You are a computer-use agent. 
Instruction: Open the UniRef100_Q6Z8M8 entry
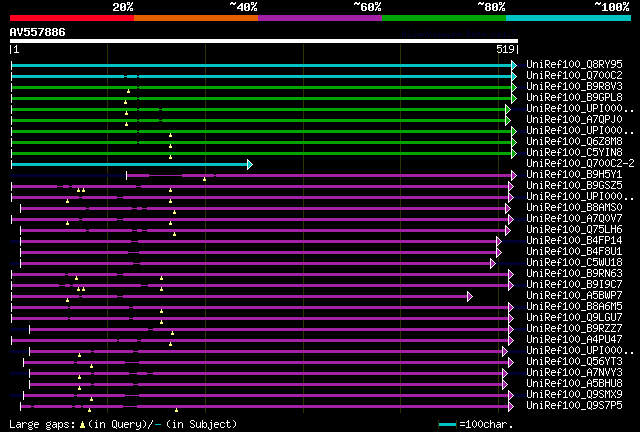tap(574, 142)
